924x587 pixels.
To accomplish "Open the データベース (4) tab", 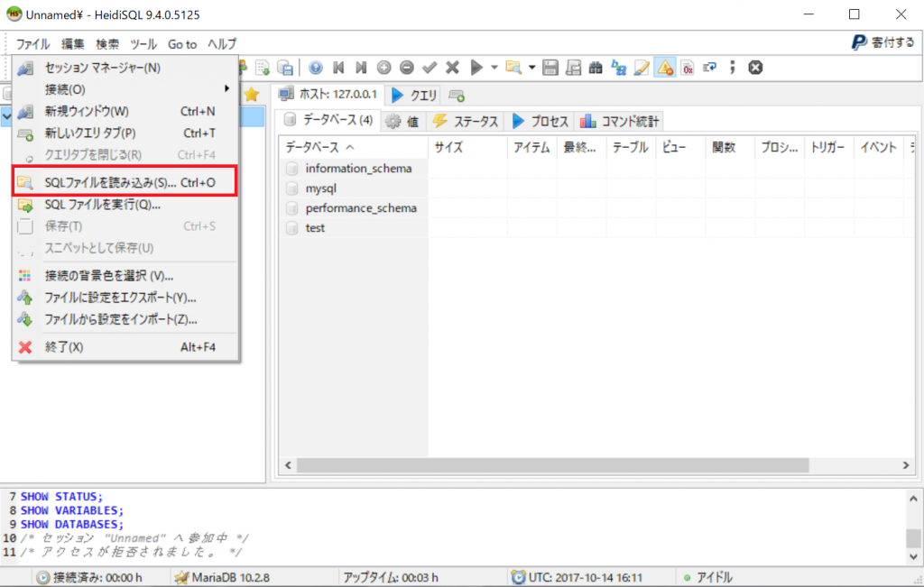I will (328, 120).
